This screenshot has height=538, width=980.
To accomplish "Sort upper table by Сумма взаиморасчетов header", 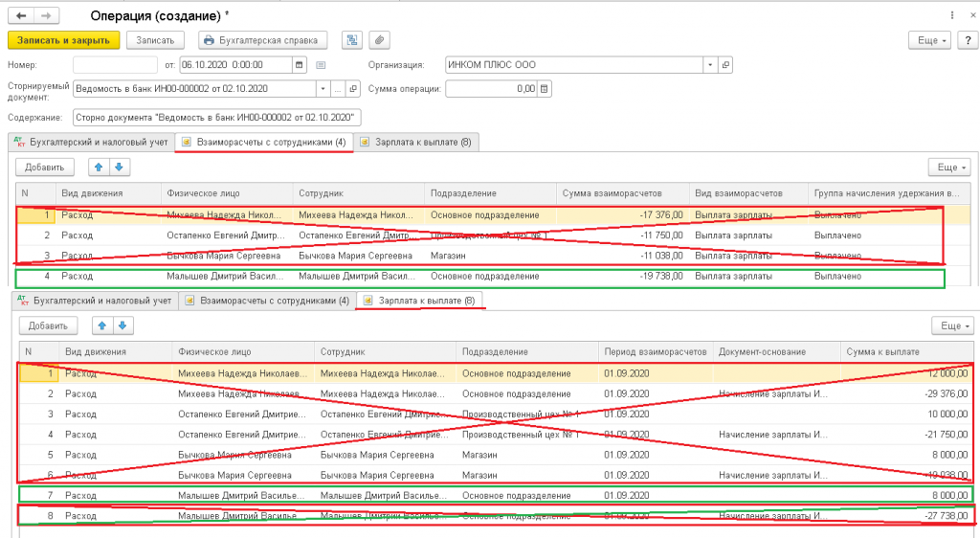I will (622, 193).
